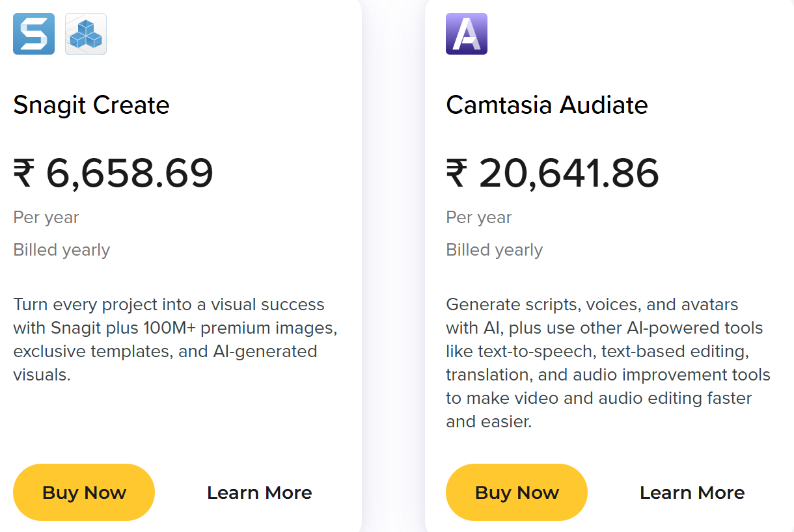The image size is (794, 532).
Task: Open Learn More for Camtasia Audiate
Action: (x=692, y=493)
